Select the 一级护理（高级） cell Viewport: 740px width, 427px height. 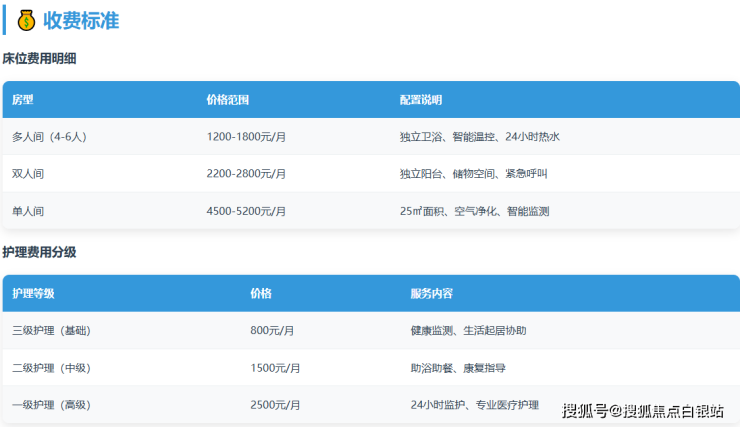pos(51,405)
